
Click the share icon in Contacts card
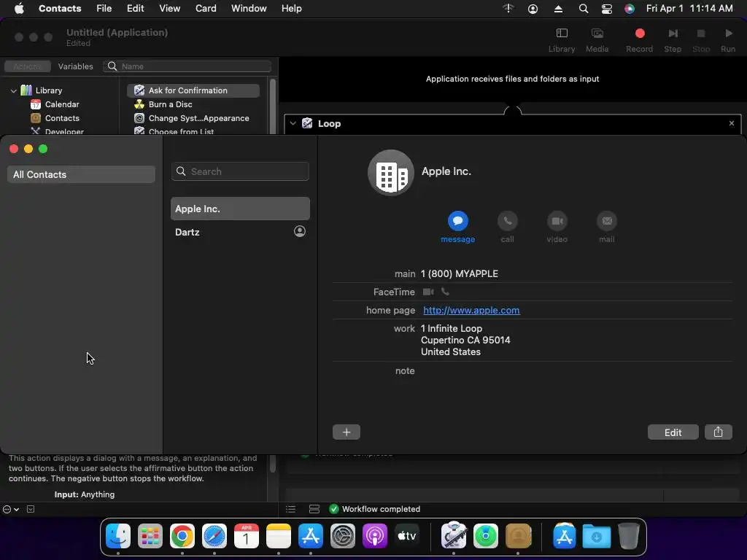718,432
